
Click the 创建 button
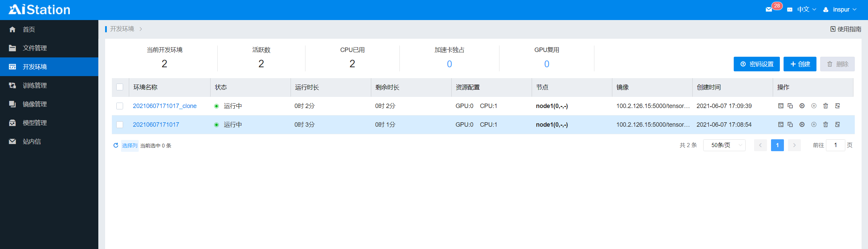800,64
